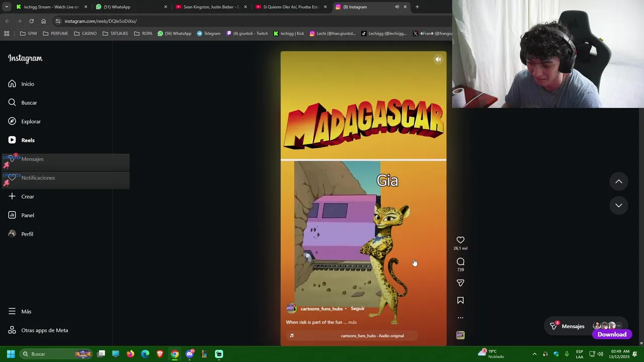This screenshot has height=362, width=644.
Task: Open the GYM bookmarks folder
Action: [28, 34]
